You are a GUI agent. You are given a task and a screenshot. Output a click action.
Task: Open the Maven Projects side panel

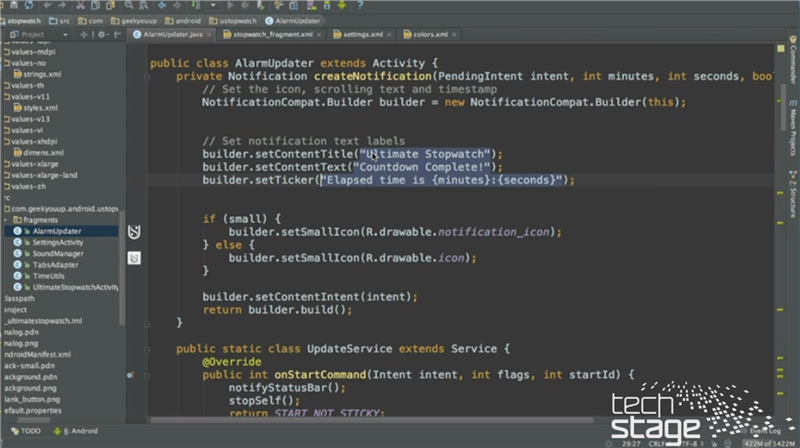pyautogui.click(x=793, y=128)
